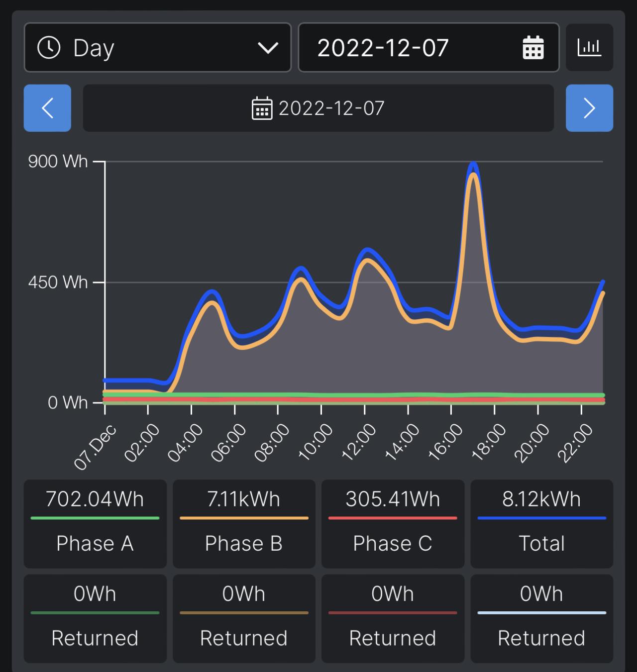Toggle Phase A Returned 0Wh series
637x672 pixels.
tap(95, 618)
